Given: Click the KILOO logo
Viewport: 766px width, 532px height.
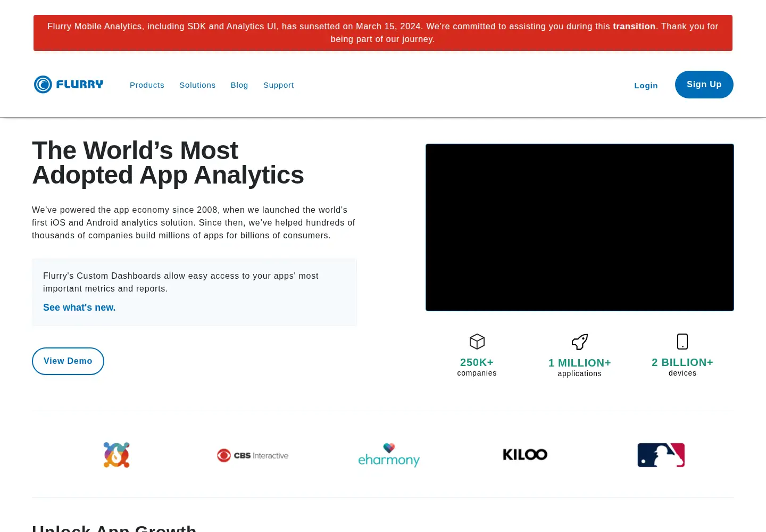Looking at the screenshot, I should pos(525,454).
